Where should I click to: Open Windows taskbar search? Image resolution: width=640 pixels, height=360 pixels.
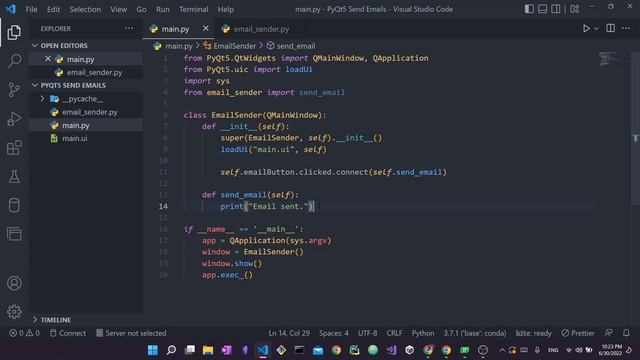coord(171,350)
